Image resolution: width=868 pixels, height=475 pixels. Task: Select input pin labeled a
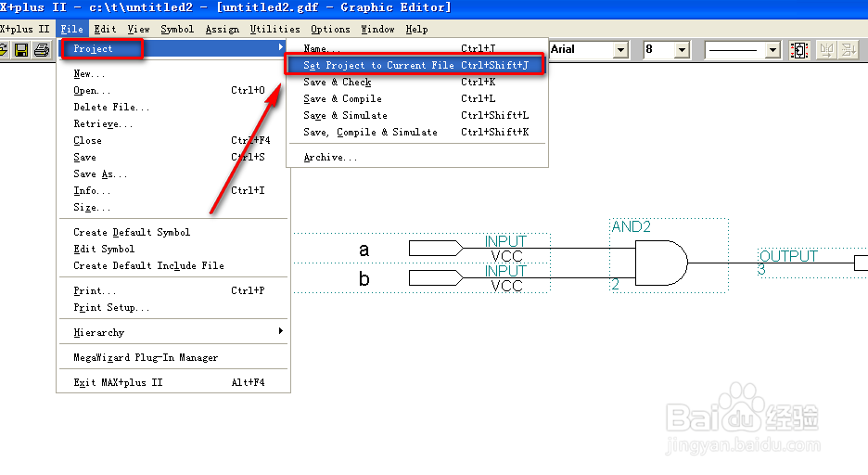coord(436,248)
